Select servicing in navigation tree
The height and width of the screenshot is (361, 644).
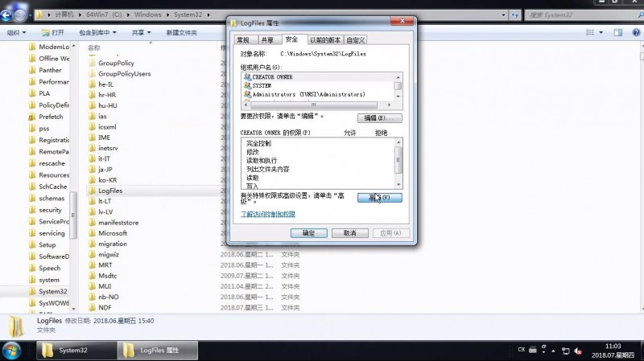pos(52,233)
